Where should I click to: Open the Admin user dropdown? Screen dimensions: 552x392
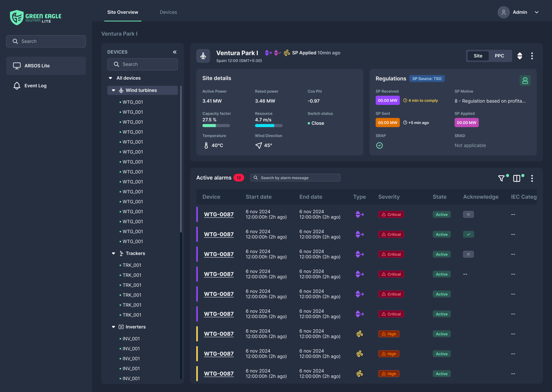tap(536, 12)
